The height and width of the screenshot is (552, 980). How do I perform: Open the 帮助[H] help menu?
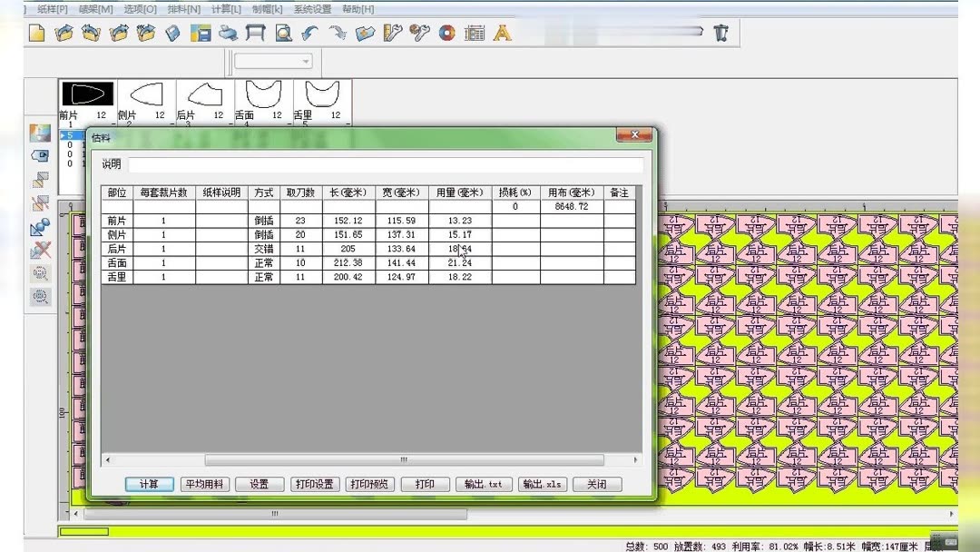click(x=356, y=8)
